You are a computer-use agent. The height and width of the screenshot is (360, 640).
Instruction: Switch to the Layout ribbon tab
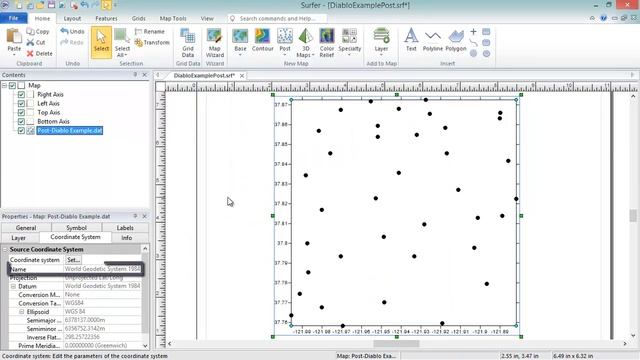pos(72,18)
